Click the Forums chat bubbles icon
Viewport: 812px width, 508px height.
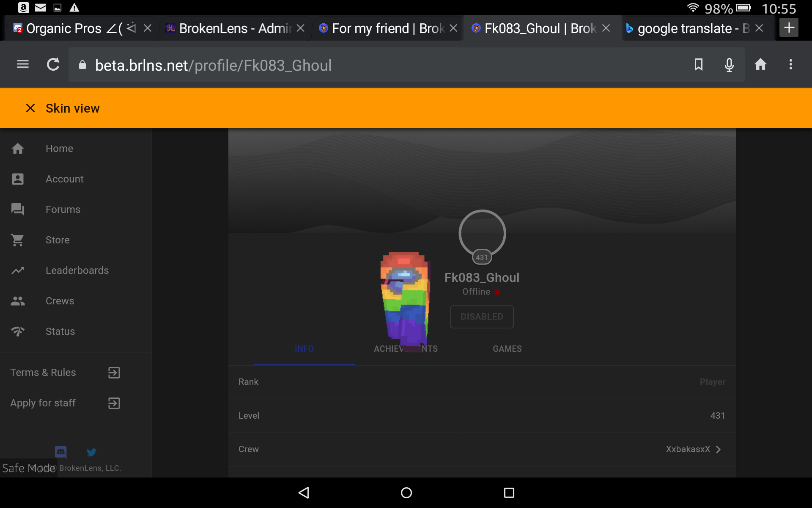(18, 210)
